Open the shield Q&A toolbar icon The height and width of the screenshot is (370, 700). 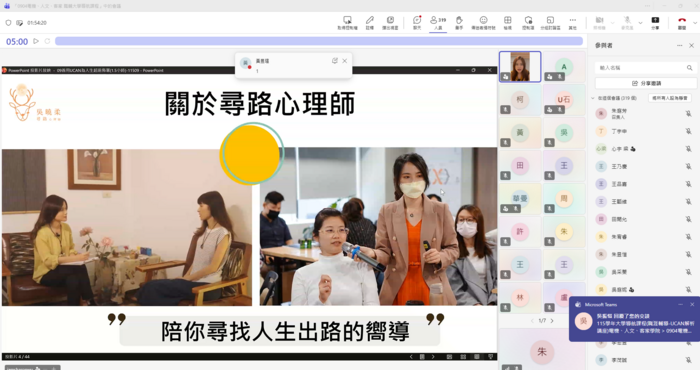(528, 22)
